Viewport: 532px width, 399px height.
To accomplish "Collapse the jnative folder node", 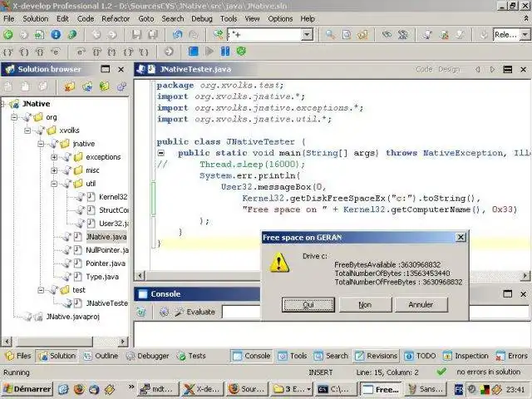I will pyautogui.click(x=41, y=144).
